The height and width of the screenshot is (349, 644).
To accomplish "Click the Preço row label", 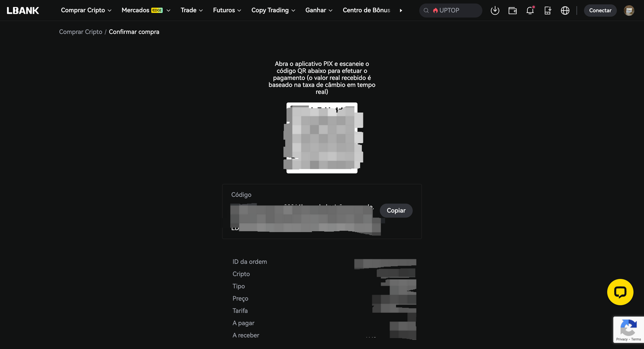I will coord(240,299).
